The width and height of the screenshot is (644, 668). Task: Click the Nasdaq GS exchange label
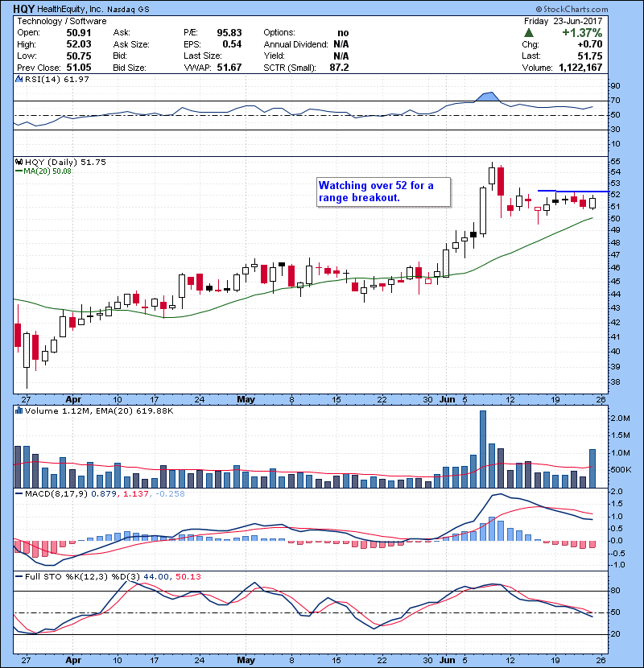(x=128, y=9)
